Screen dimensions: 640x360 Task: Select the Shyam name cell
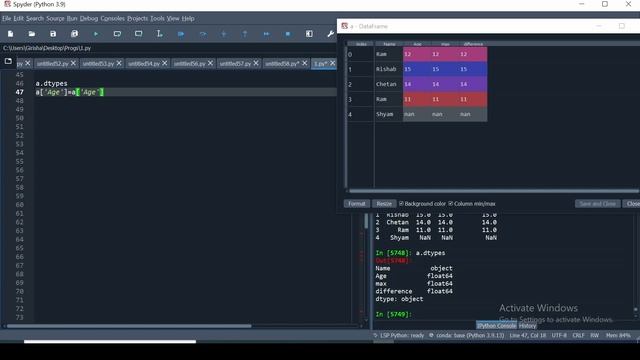(x=389, y=114)
